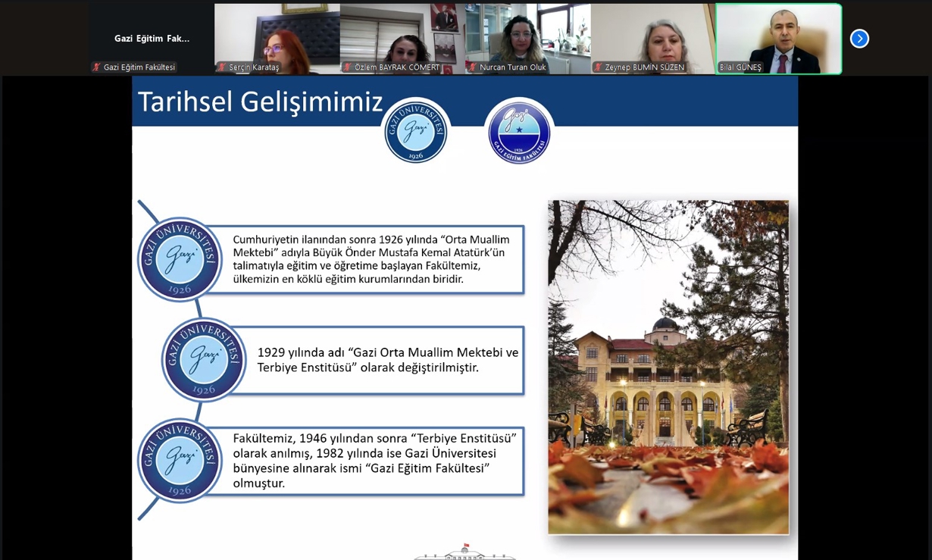Screen dimensions: 932x560
Task: Select Nurcan Turan Oluk's video thumbnail
Action: click(x=527, y=34)
